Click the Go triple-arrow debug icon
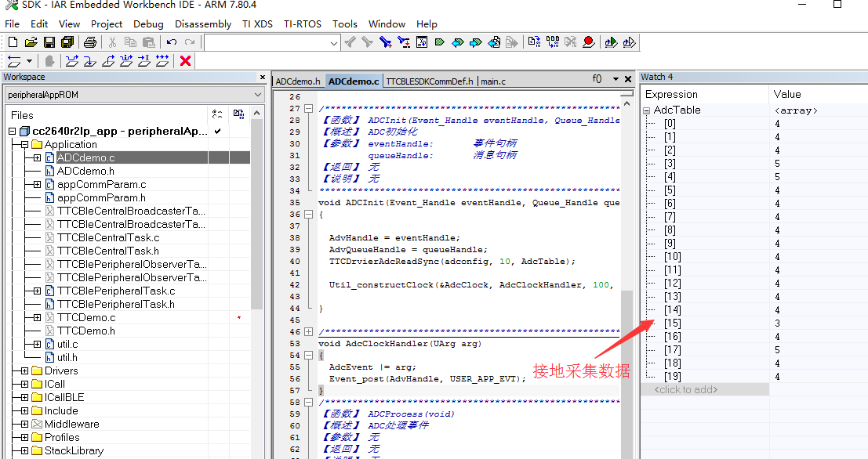868x459 pixels. click(162, 61)
